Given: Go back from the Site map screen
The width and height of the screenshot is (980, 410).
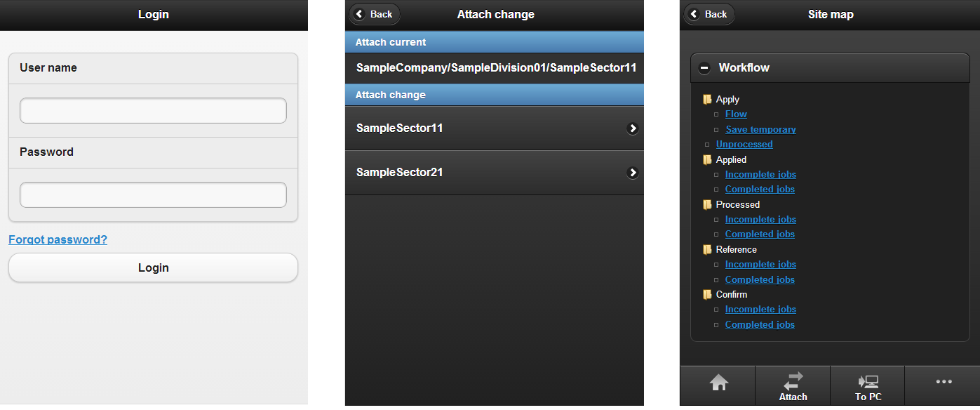Looking at the screenshot, I should [709, 14].
